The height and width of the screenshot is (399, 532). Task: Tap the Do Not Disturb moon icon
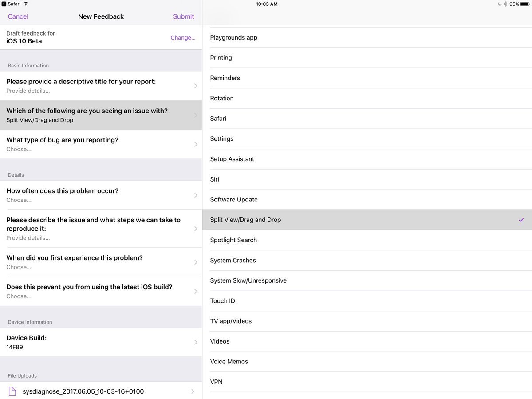click(x=499, y=4)
